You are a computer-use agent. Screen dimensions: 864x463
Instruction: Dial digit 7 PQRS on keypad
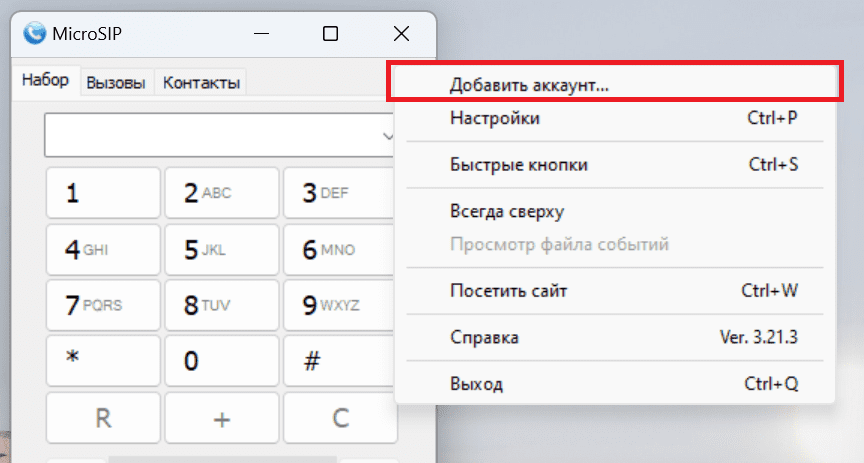pos(103,305)
